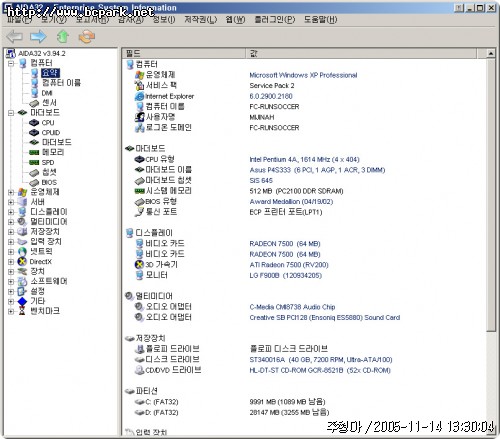This screenshot has width=500, height=439.
Task: Select the 'C: (FAT32)' partition row
Action: (162, 402)
